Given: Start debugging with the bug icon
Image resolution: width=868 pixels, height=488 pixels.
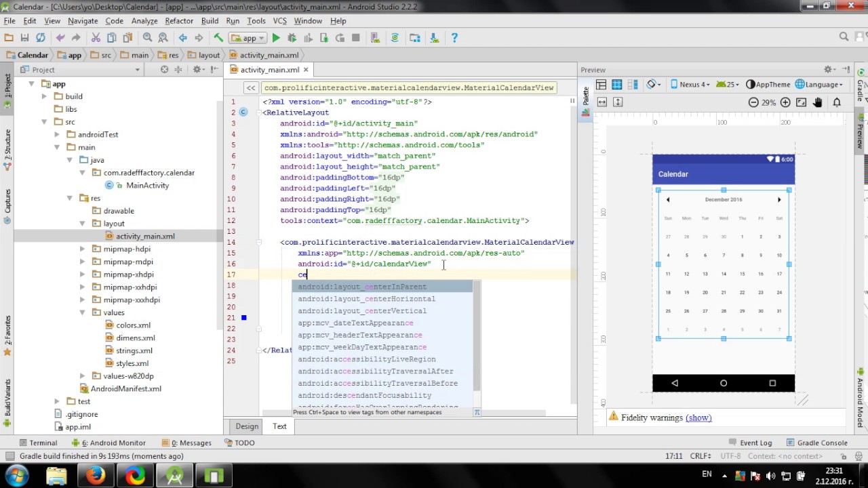Looking at the screenshot, I should pyautogui.click(x=292, y=38).
